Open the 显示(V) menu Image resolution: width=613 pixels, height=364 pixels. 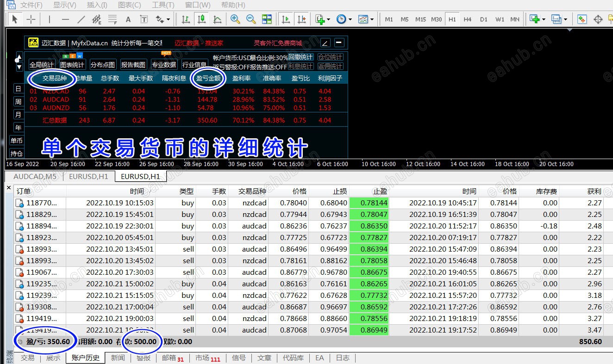click(x=65, y=5)
